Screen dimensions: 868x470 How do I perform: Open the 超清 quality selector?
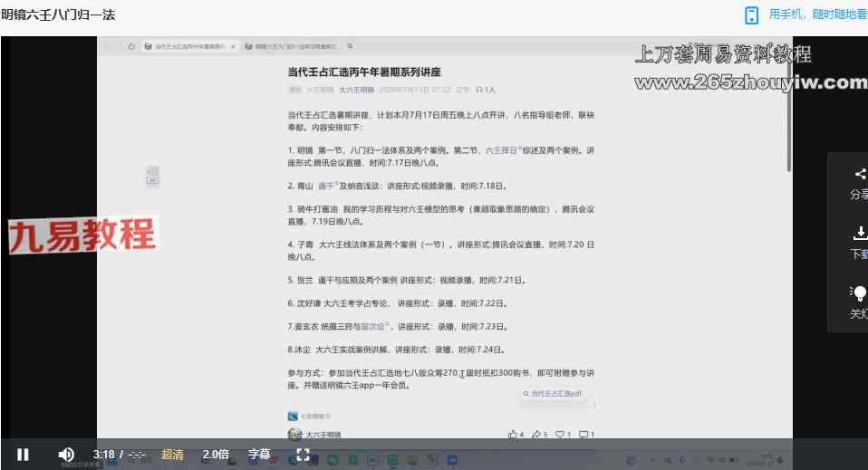172,455
